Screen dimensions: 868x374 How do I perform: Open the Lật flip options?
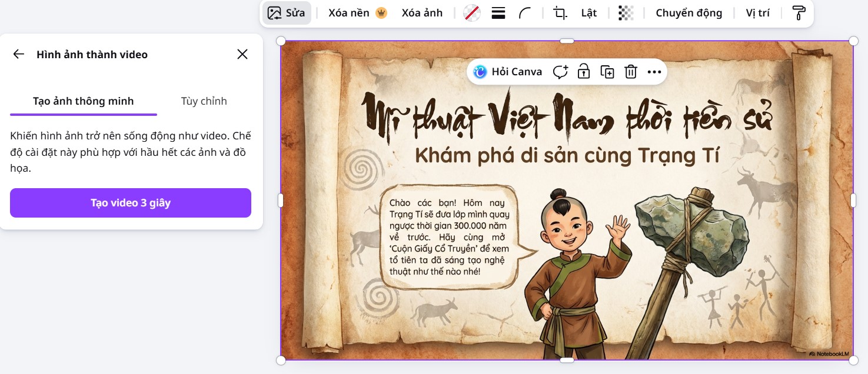(x=588, y=12)
